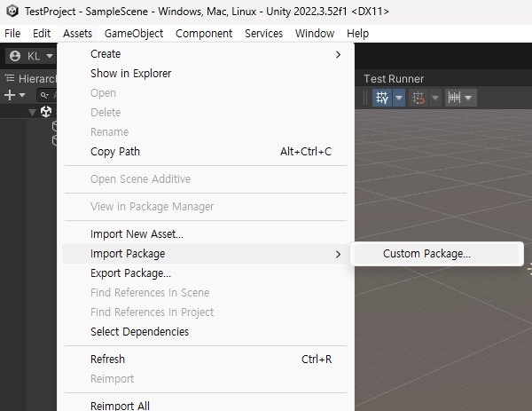Image resolution: width=532 pixels, height=411 pixels.
Task: Choose Reimport All
Action: click(x=206, y=405)
